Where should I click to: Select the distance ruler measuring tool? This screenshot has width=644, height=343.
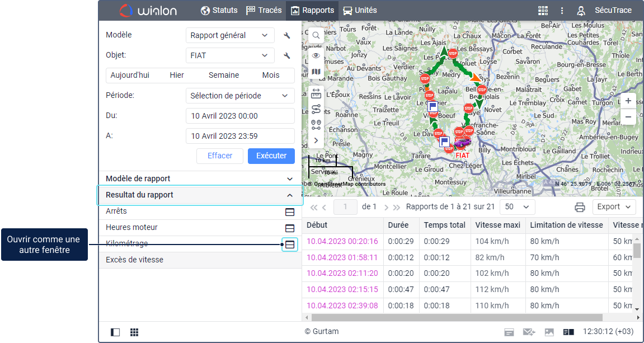click(x=316, y=93)
